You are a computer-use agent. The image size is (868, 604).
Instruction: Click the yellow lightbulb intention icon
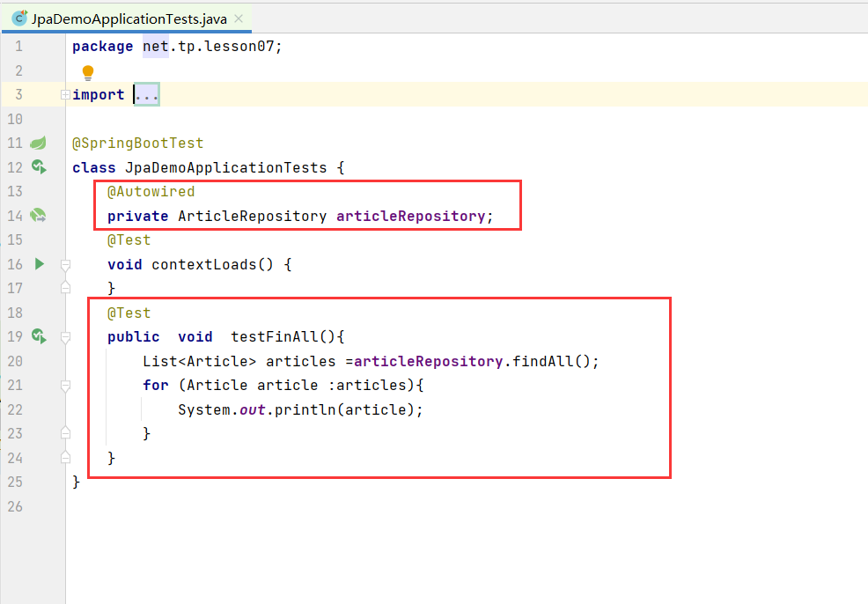click(88, 72)
